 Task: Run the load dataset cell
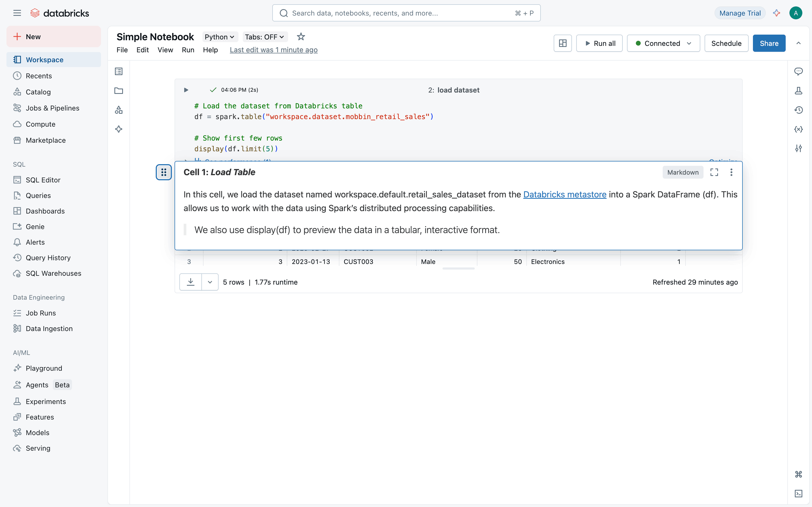click(x=186, y=90)
